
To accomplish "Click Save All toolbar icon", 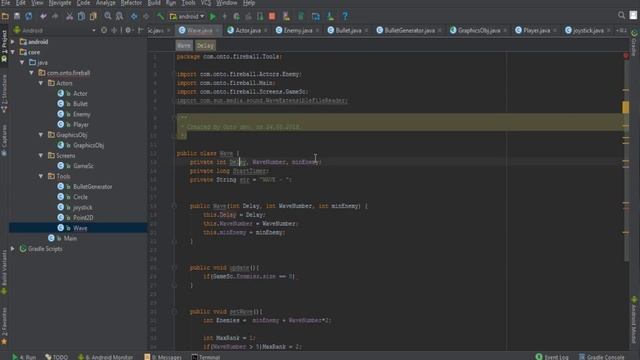I will pos(17,16).
